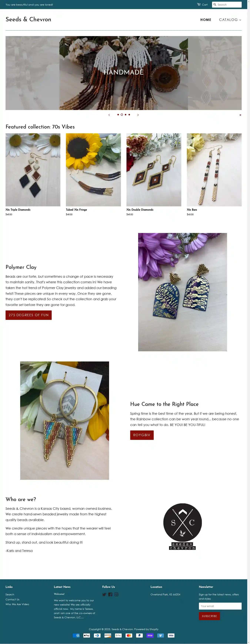Open the HOME menu item
Viewport: 250px width, 644px height.
(x=206, y=20)
